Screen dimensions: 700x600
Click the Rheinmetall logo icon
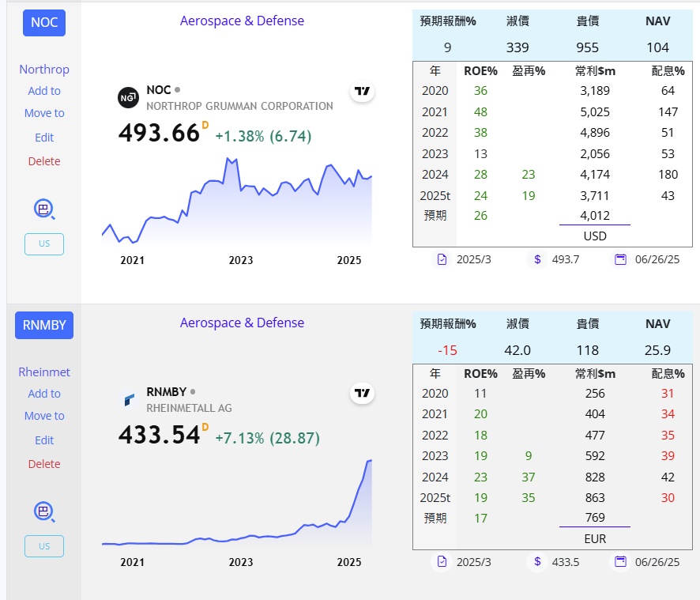click(x=129, y=399)
